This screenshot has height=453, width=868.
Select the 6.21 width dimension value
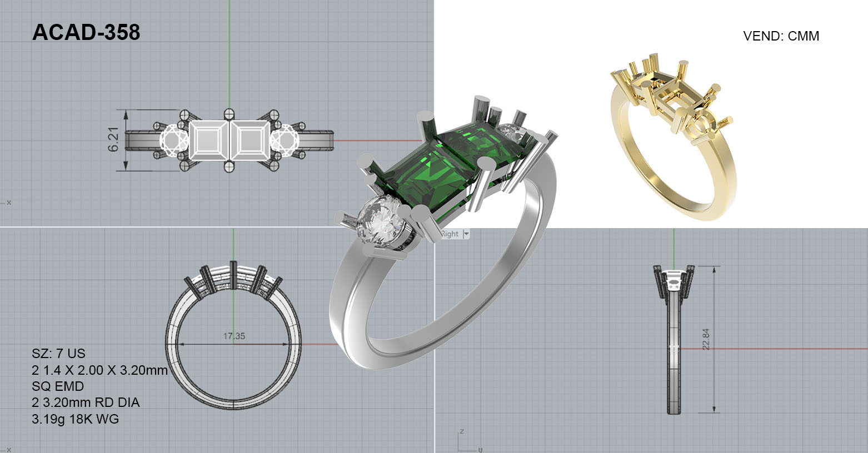(113, 140)
